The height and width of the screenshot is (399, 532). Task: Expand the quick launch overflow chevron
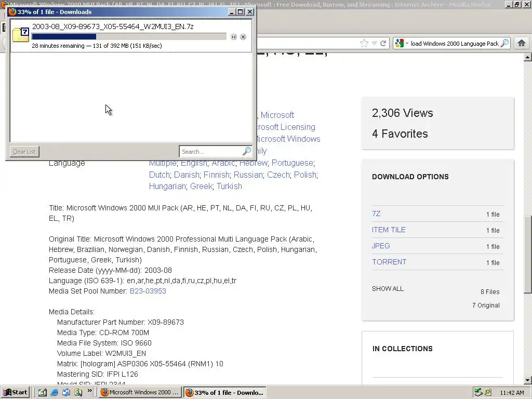tap(89, 391)
